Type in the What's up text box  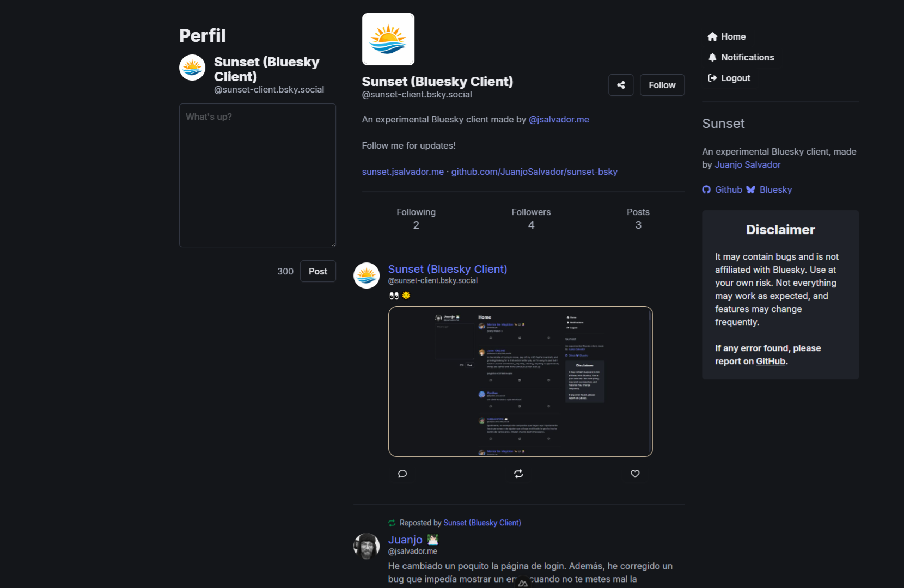coord(258,175)
